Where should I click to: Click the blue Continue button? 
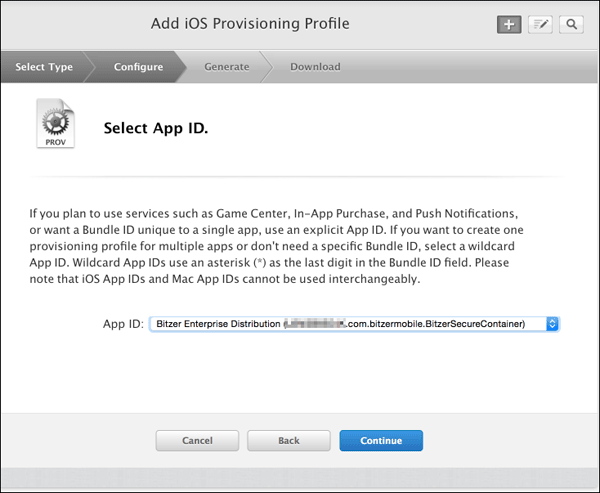(x=381, y=441)
